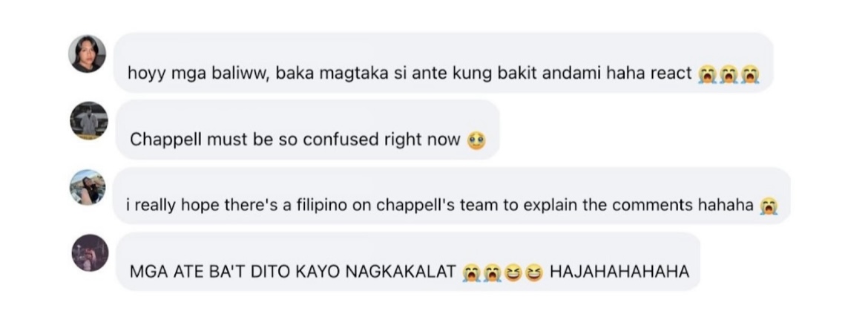Click the first crying emoji after 'NAGKAKALAT'
868x314 pixels.
pyautogui.click(x=471, y=272)
